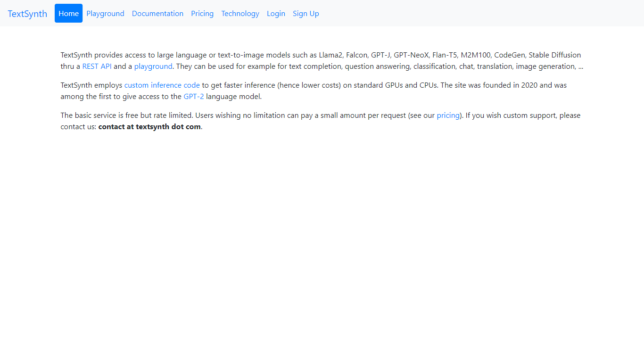
Task: Open the Technology navigation item
Action: pos(240,13)
